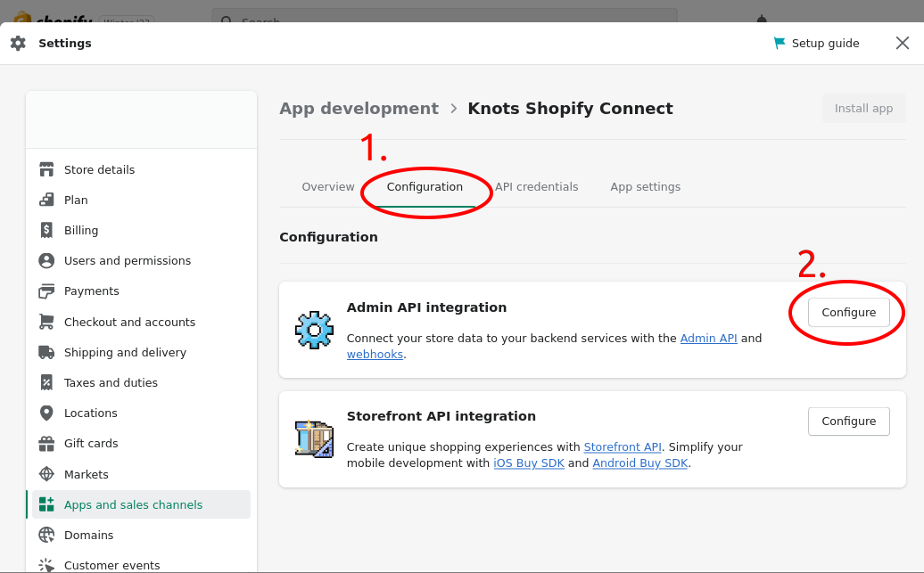Click the Setup guide flag icon
This screenshot has width=924, height=573.
[780, 43]
